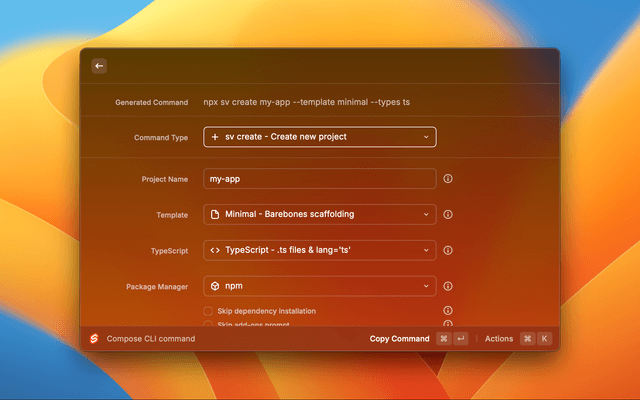Click the Project Name input field
The image size is (640, 400).
[320, 179]
